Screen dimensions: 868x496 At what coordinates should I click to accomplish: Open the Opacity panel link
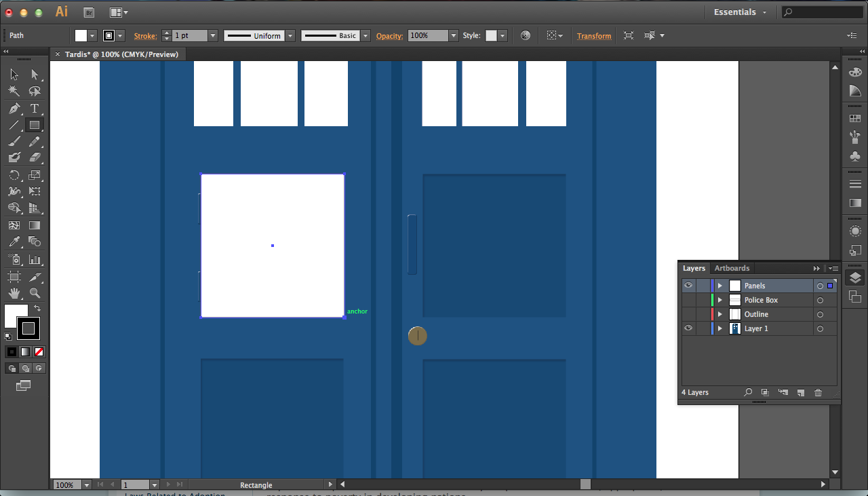tap(389, 36)
